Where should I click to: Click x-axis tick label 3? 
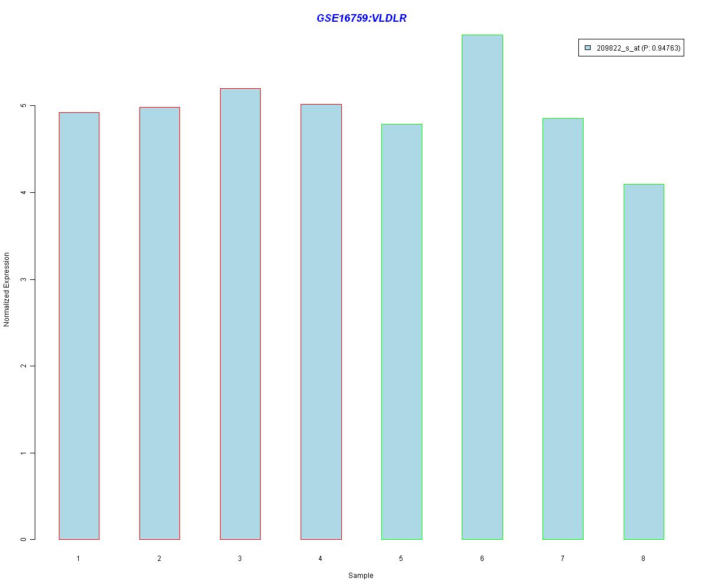point(239,558)
